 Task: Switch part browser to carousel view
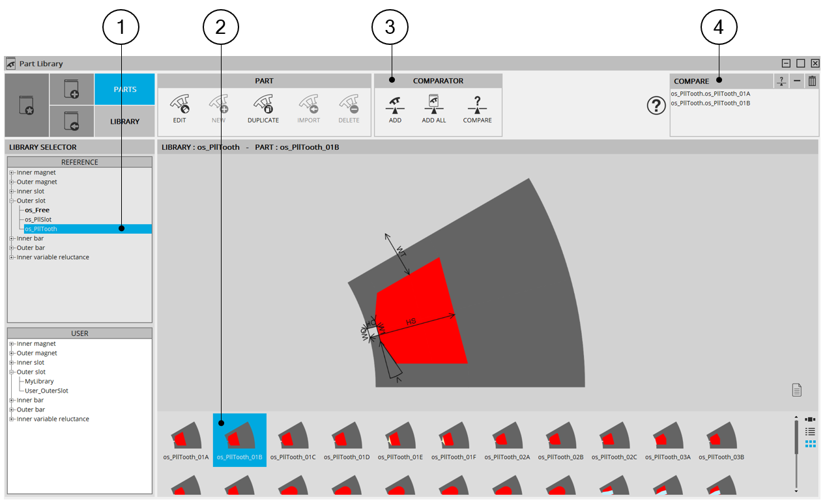pos(810,419)
